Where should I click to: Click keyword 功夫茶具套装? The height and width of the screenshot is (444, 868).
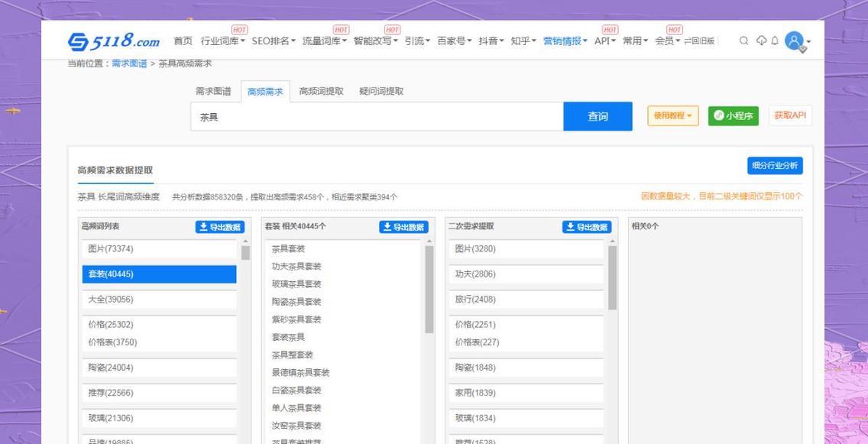(x=296, y=266)
